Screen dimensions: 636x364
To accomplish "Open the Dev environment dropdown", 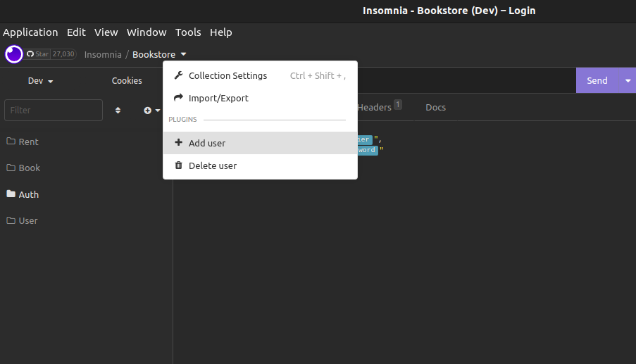I will point(41,81).
